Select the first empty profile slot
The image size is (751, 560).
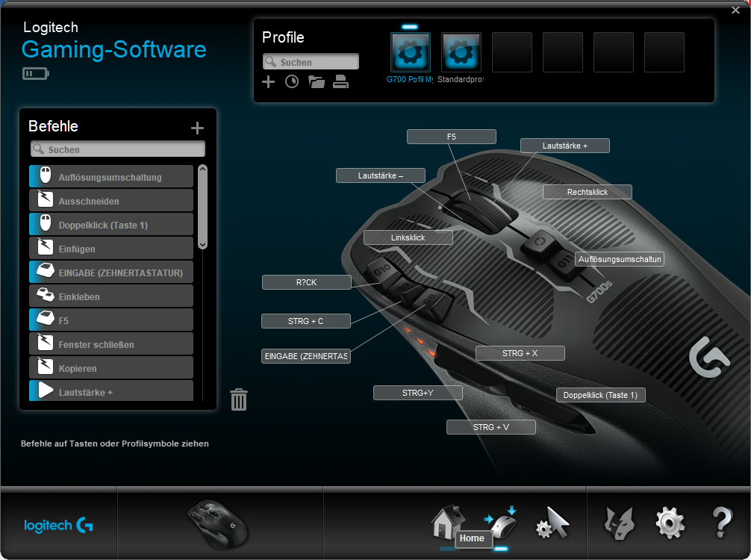512,52
